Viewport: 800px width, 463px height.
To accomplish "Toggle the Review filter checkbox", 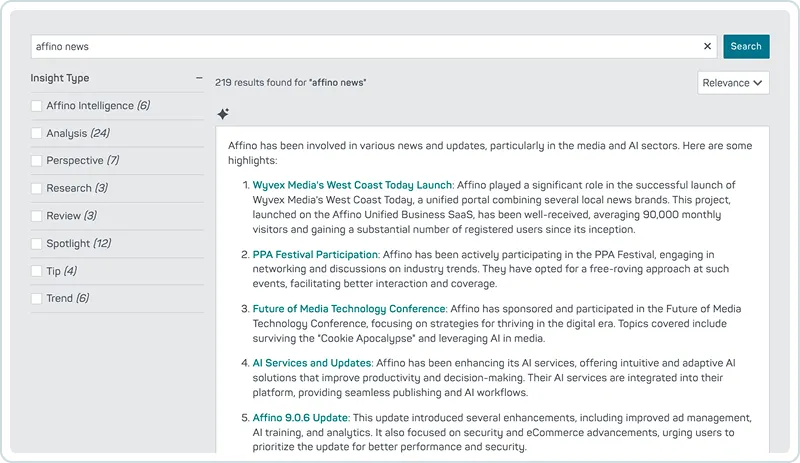I will [x=36, y=215].
